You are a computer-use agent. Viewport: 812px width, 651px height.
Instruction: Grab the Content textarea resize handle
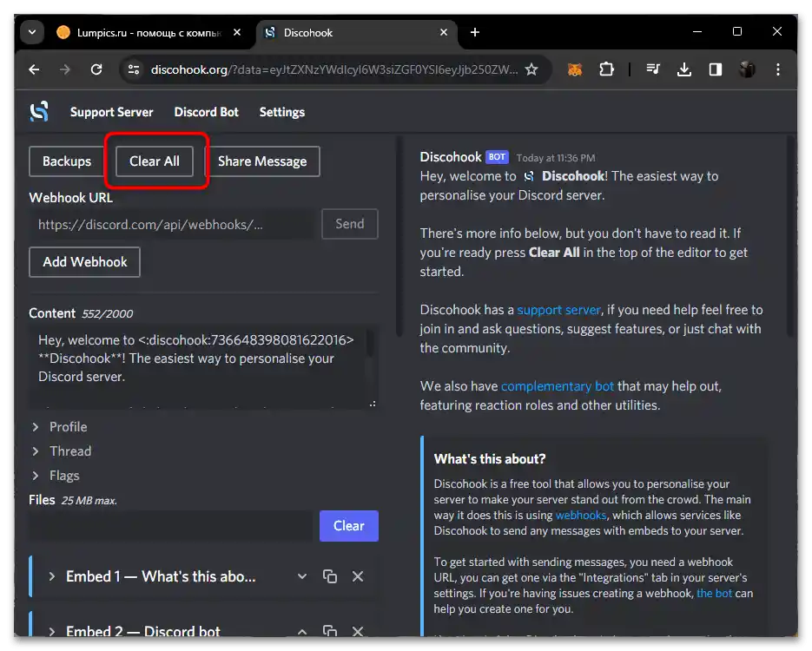373,404
